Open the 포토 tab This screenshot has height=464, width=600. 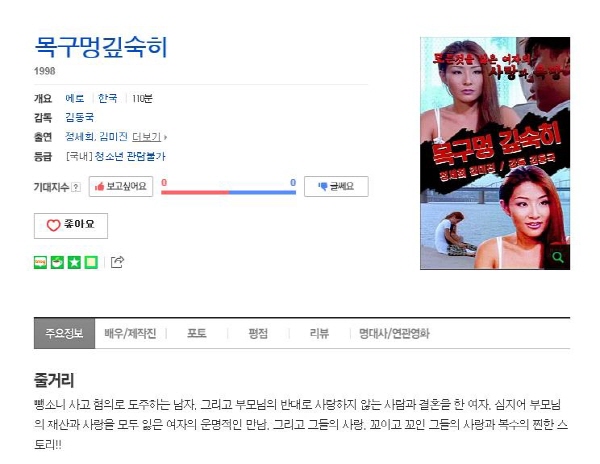(x=197, y=334)
